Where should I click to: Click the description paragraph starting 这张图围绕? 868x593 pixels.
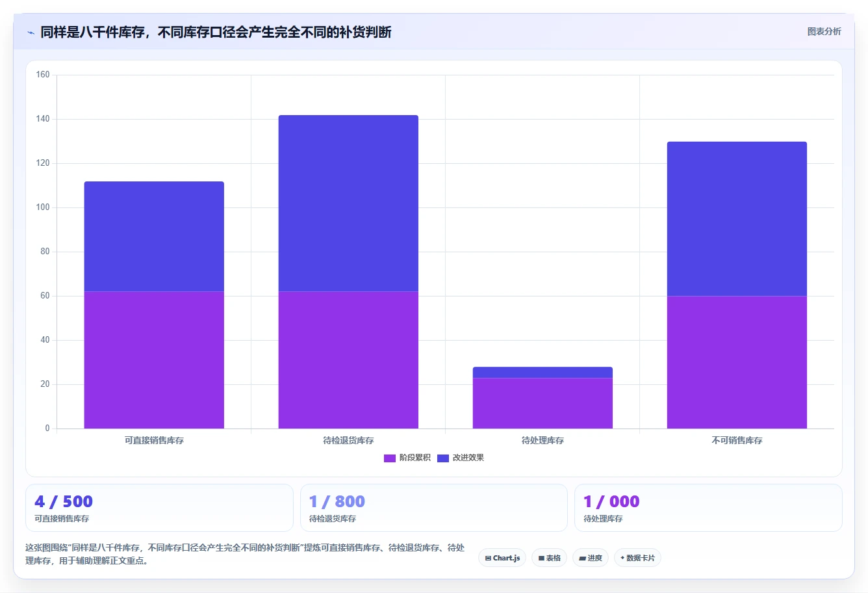click(x=245, y=554)
